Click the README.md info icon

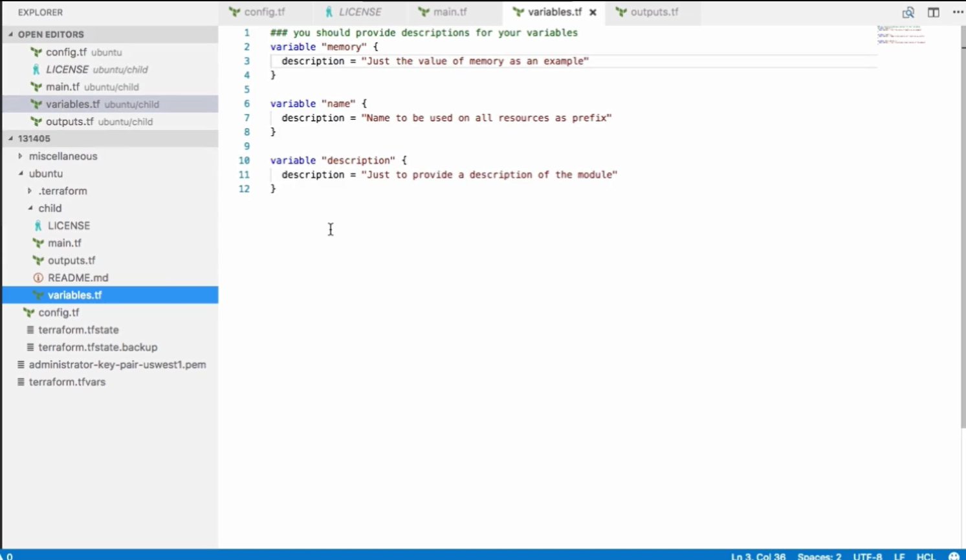click(x=38, y=277)
